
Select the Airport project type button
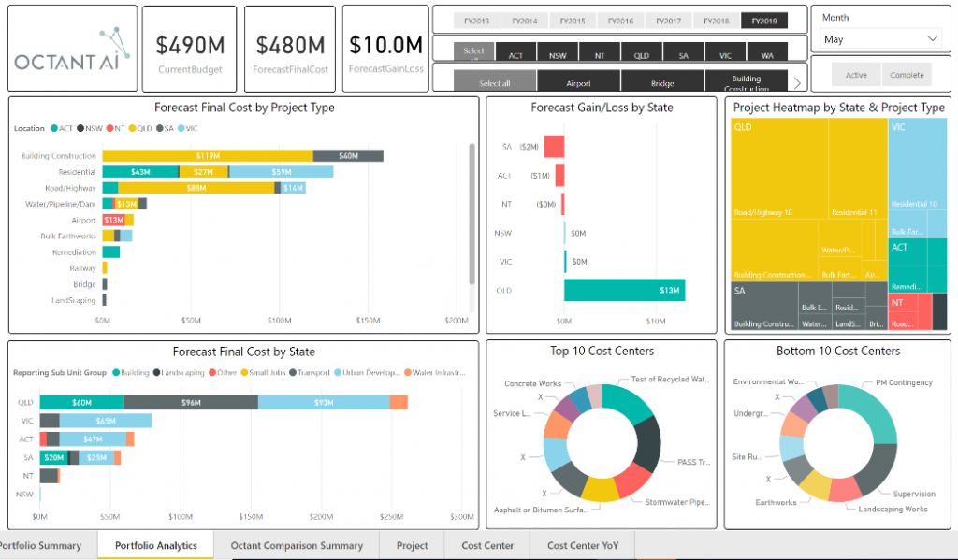[x=578, y=83]
